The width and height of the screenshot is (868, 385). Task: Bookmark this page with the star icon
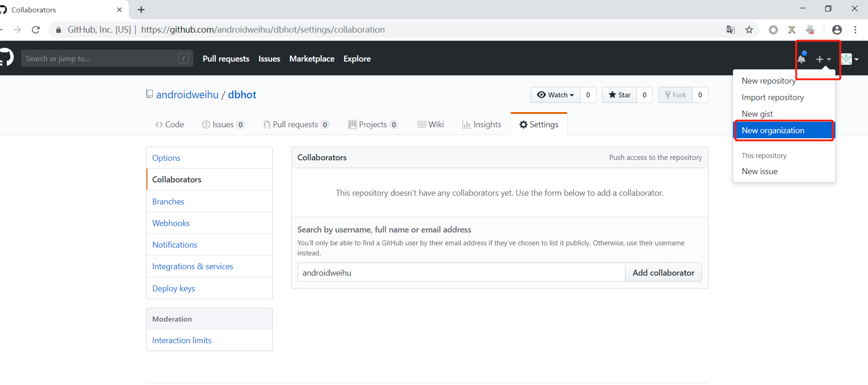point(749,30)
